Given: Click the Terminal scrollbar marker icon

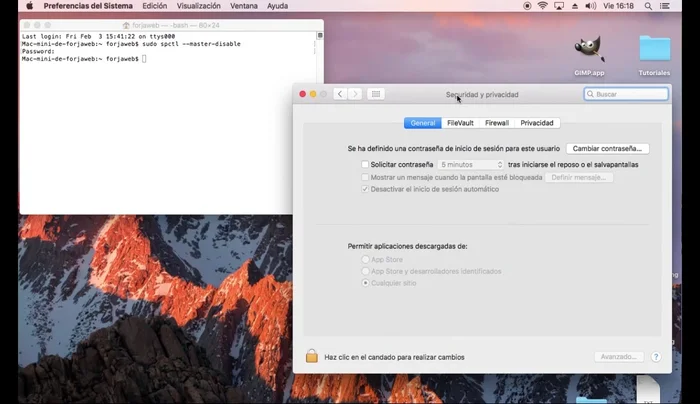Looking at the screenshot, I should coord(320,35).
